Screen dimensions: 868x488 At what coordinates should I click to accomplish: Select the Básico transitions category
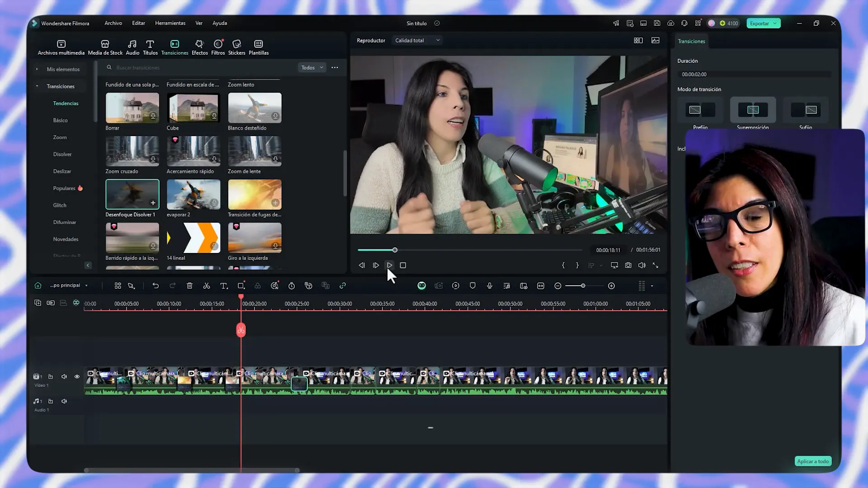(60, 121)
